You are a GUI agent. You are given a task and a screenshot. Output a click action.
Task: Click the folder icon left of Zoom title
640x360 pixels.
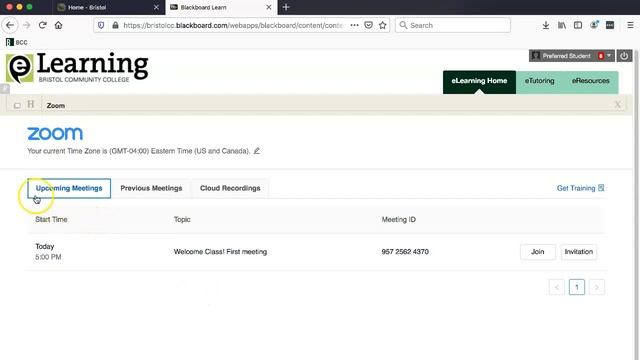pos(17,106)
